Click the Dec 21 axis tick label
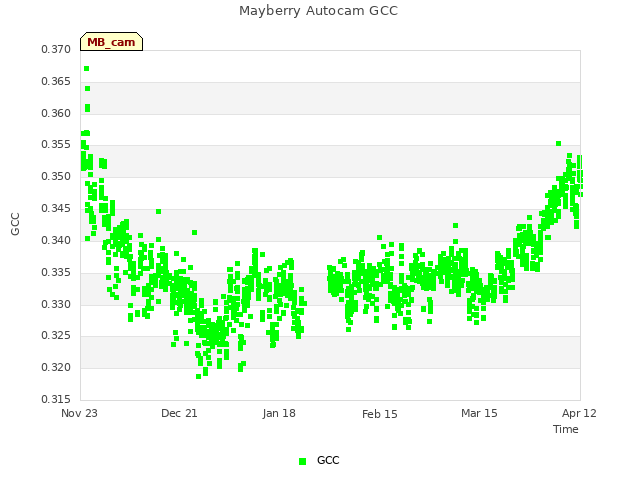The height and width of the screenshot is (480, 640). 179,413
